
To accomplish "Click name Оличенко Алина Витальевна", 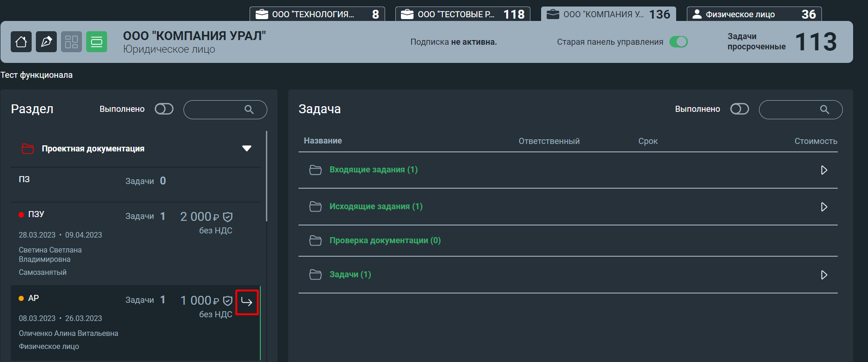I will point(68,334).
